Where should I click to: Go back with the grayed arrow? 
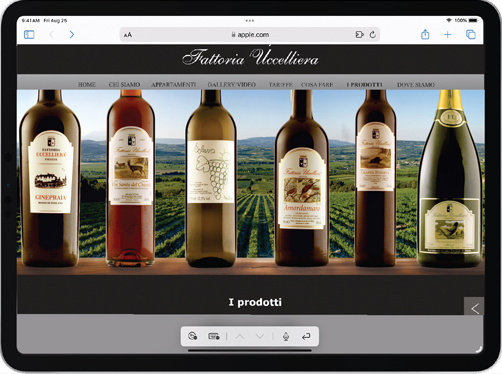[x=51, y=34]
